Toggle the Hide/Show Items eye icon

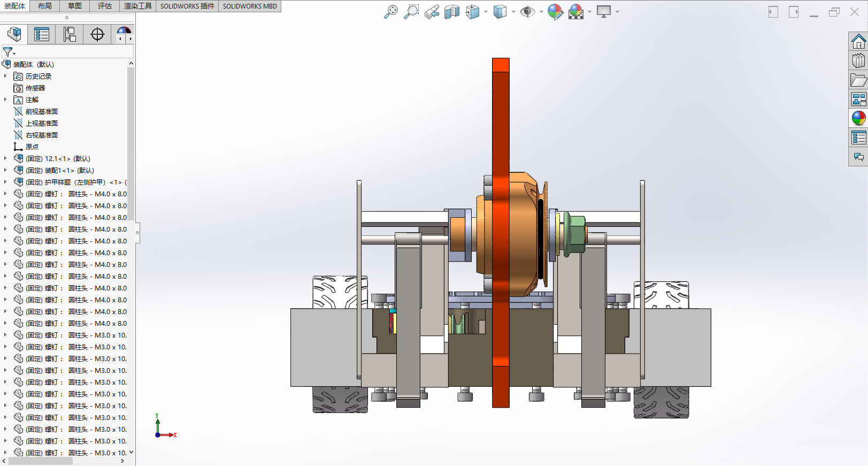[x=527, y=12]
